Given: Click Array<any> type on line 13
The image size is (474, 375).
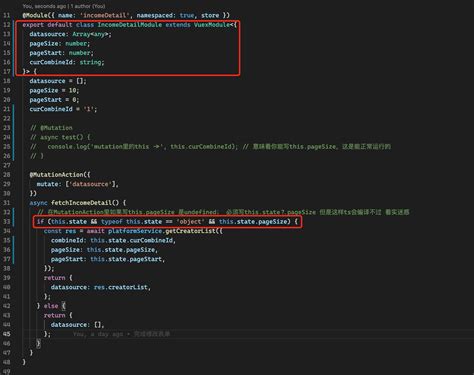Looking at the screenshot, I should 90,34.
